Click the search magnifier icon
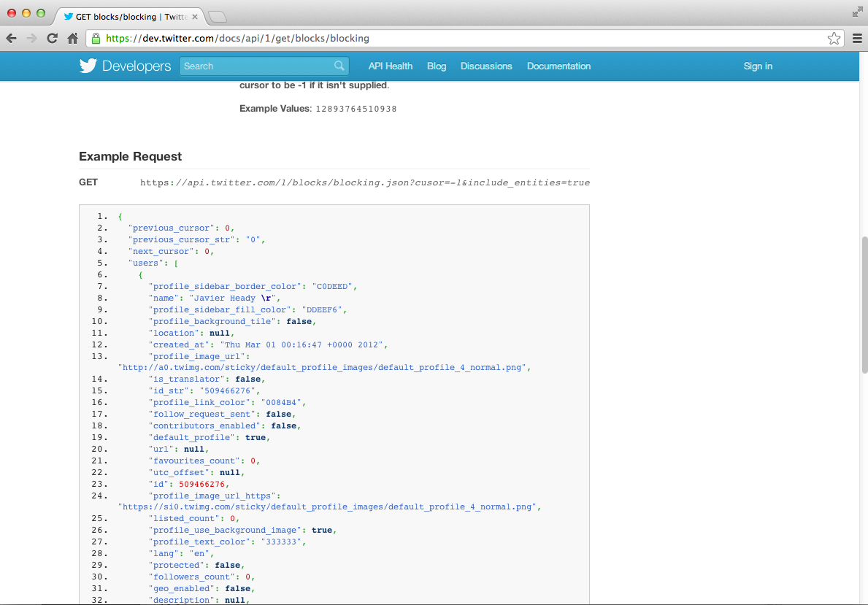 coord(339,66)
